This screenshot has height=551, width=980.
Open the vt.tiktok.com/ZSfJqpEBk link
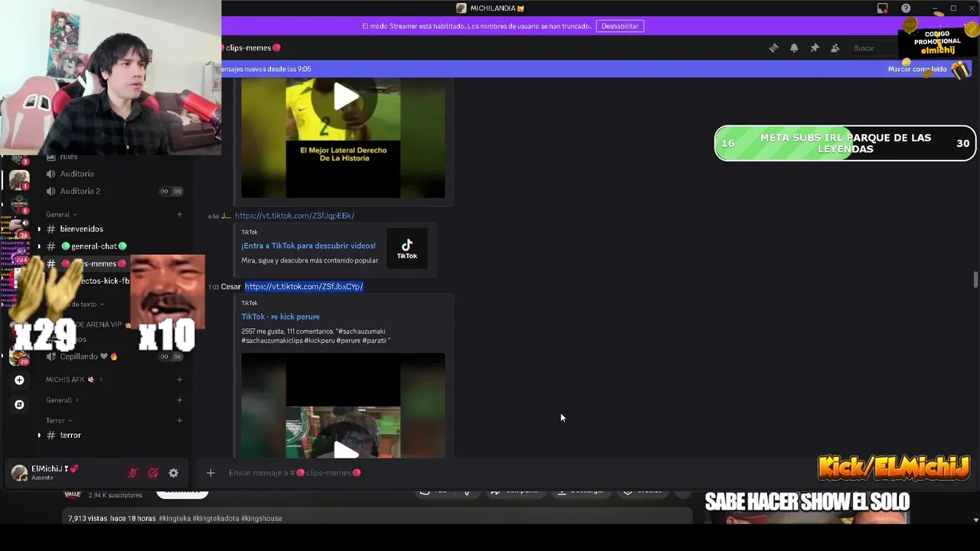pos(294,216)
